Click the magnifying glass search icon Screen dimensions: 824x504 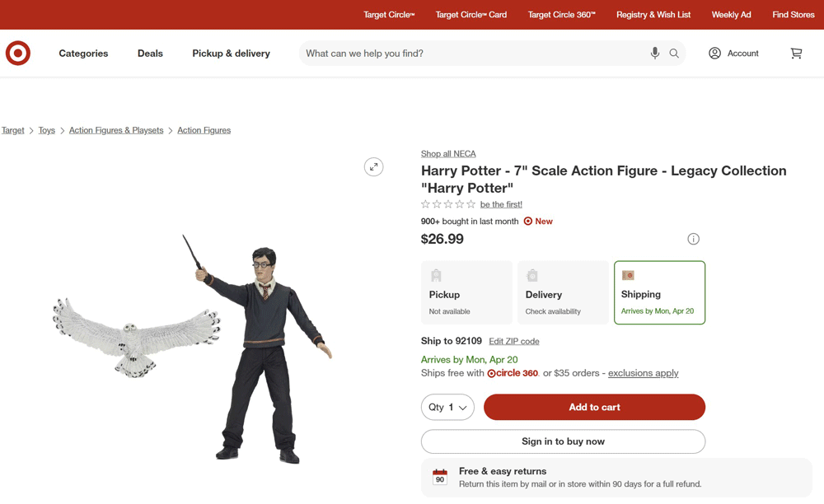tap(674, 54)
